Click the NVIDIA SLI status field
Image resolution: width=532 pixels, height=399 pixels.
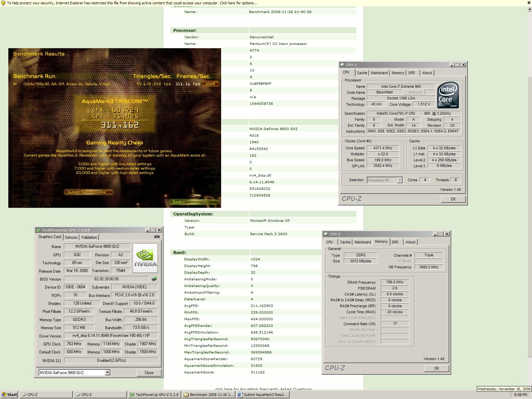(x=111, y=360)
